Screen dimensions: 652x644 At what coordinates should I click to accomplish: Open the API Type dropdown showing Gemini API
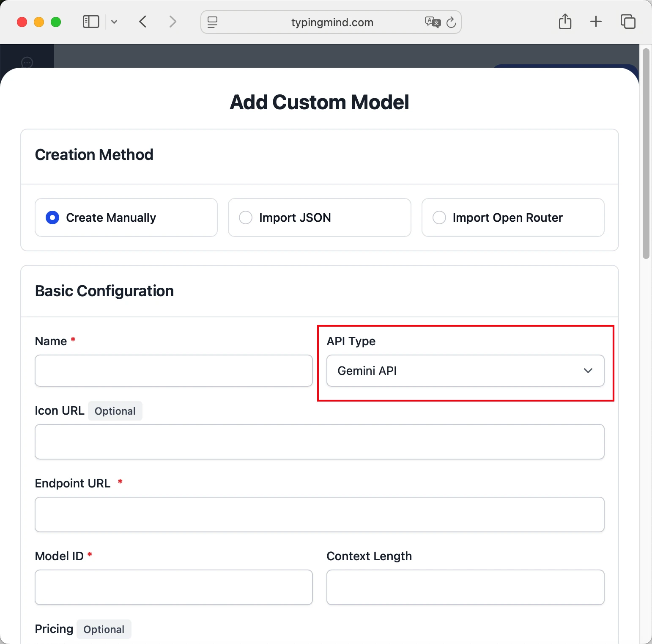(x=465, y=371)
